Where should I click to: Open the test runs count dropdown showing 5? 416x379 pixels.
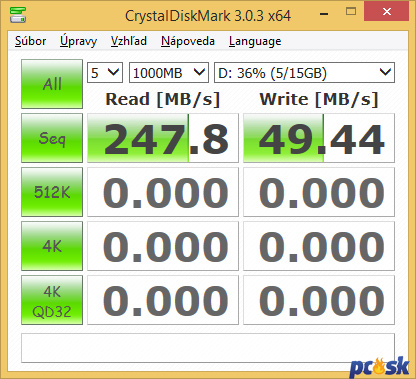(105, 73)
